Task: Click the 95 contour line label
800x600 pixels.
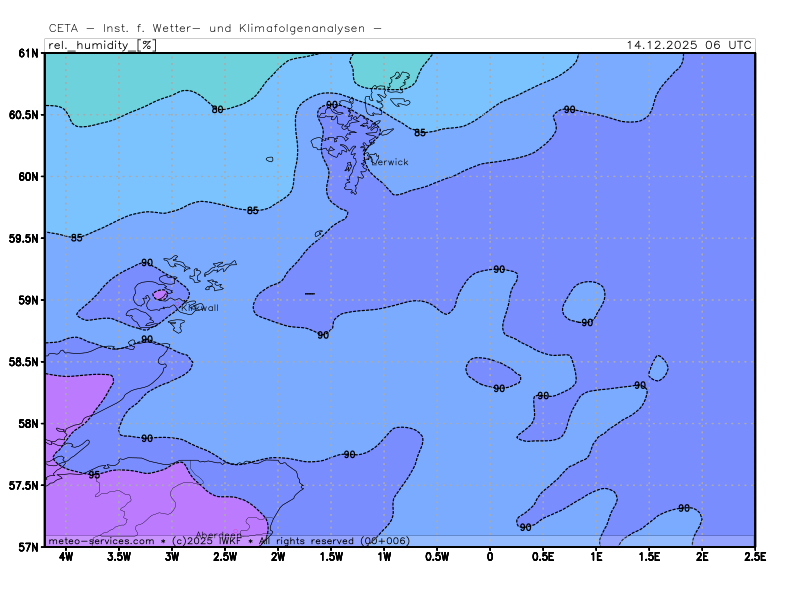Action: pos(93,475)
